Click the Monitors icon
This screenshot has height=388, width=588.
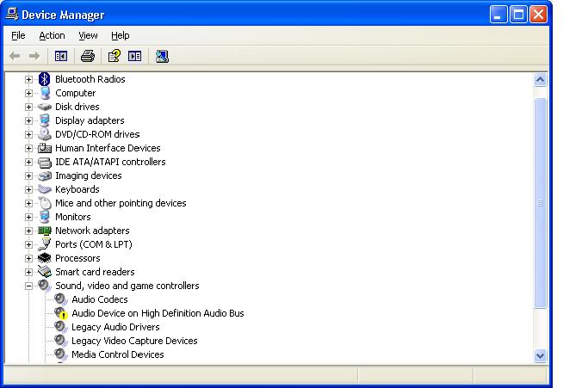coord(45,217)
